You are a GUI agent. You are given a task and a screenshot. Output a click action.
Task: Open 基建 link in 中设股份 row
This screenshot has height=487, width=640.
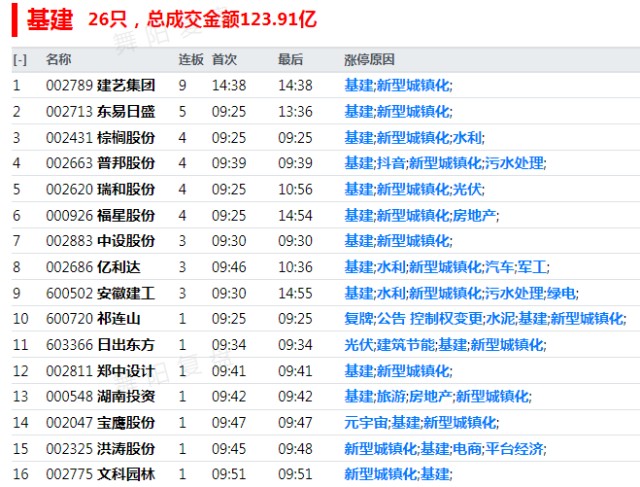pos(359,240)
